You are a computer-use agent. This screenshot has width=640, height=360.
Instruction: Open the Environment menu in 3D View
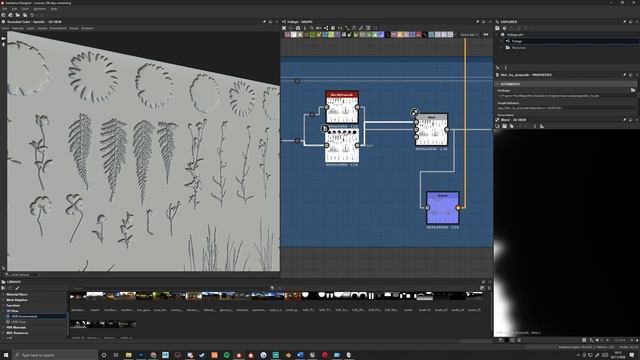coord(58,29)
